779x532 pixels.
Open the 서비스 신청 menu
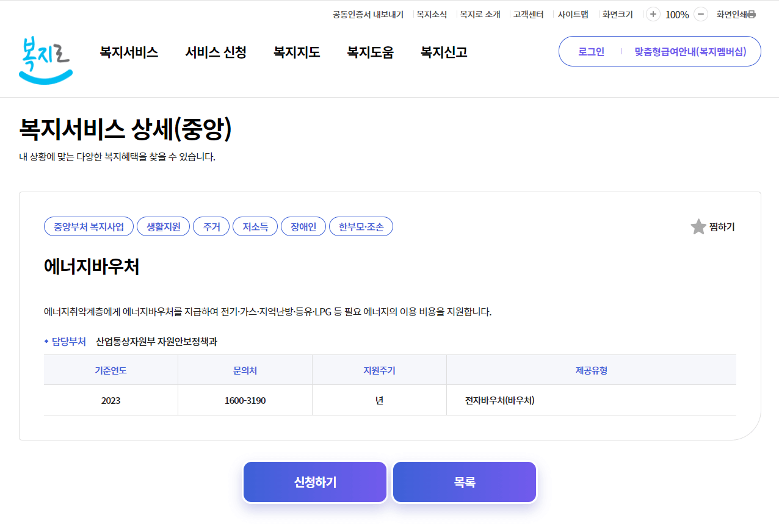point(216,52)
